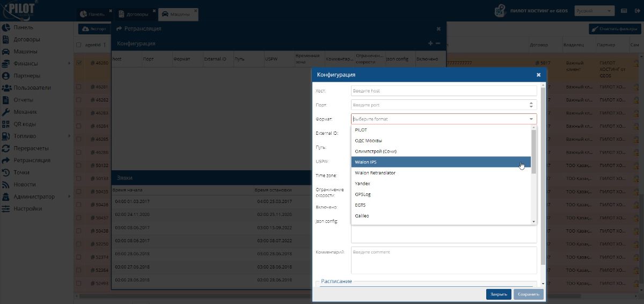Open Партнеры in the sidebar
The image size is (644, 304).
pyautogui.click(x=27, y=76)
